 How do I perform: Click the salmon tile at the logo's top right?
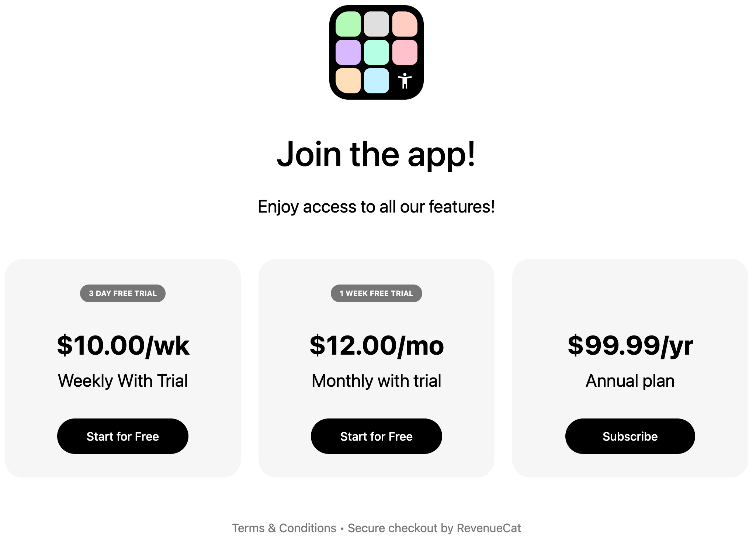click(x=405, y=24)
